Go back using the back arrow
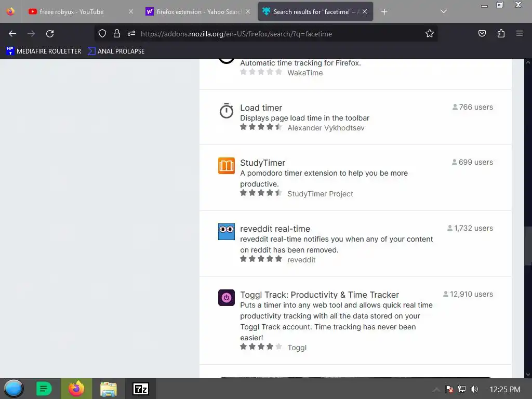Viewport: 532px width, 399px height. pos(12,34)
